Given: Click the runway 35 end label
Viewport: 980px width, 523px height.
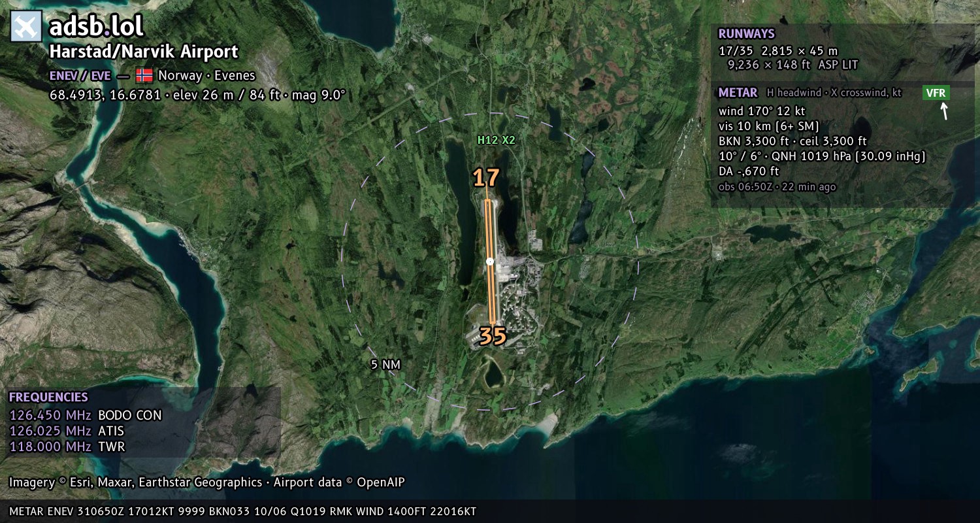Looking at the screenshot, I should pyautogui.click(x=493, y=336).
